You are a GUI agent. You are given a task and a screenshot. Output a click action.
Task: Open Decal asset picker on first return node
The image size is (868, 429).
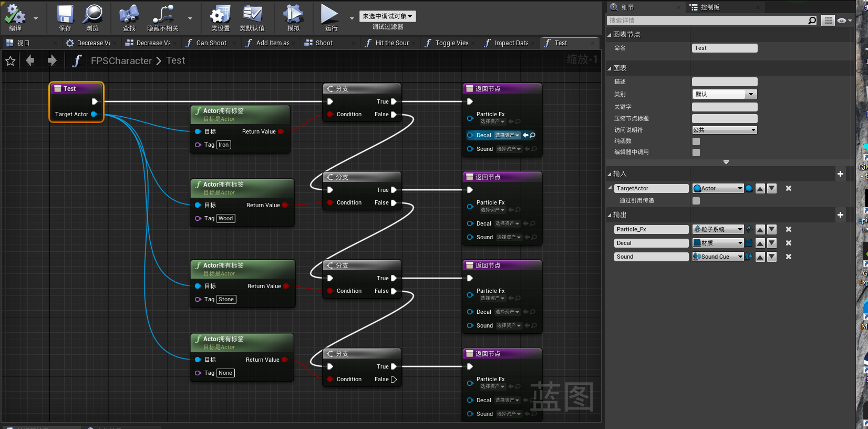pyautogui.click(x=507, y=135)
